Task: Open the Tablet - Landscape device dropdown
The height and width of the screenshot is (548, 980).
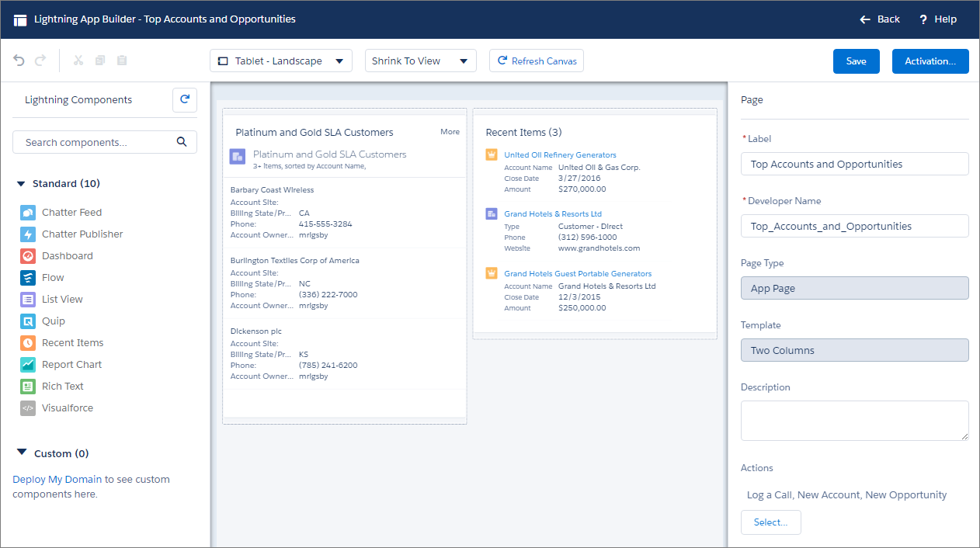Action: pyautogui.click(x=281, y=61)
